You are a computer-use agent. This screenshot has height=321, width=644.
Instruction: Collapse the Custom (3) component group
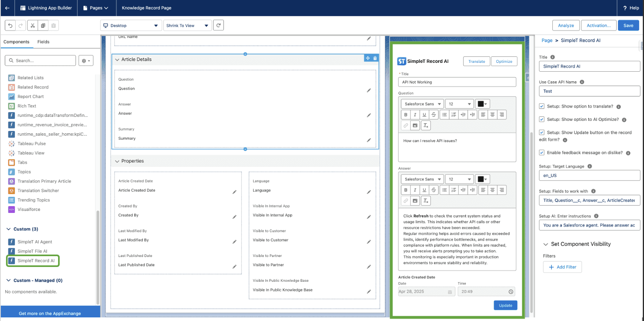pyautogui.click(x=8, y=229)
